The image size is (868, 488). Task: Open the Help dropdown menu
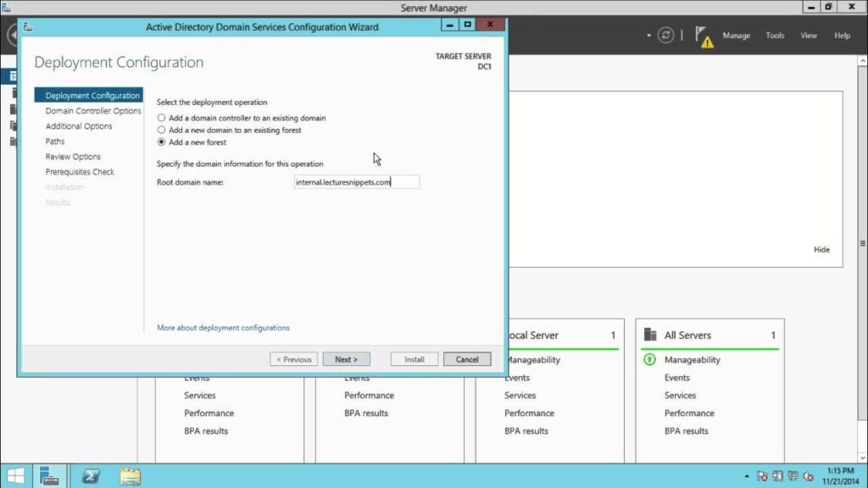tap(840, 35)
